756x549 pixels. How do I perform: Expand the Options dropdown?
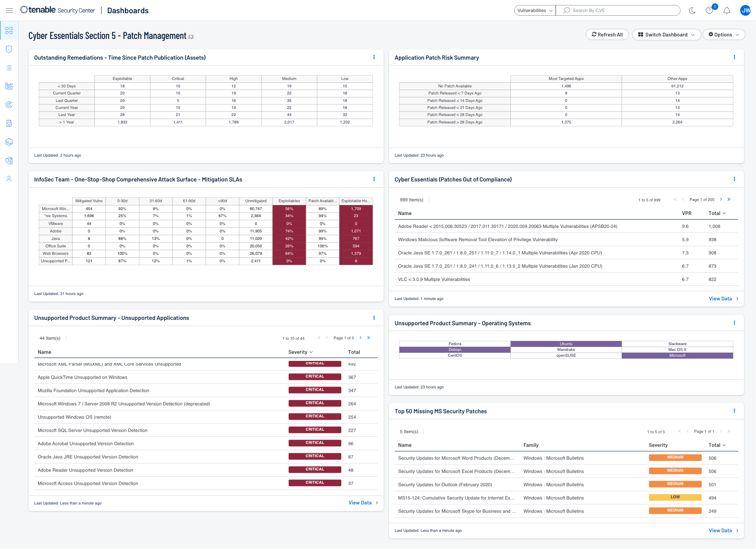pyautogui.click(x=723, y=35)
